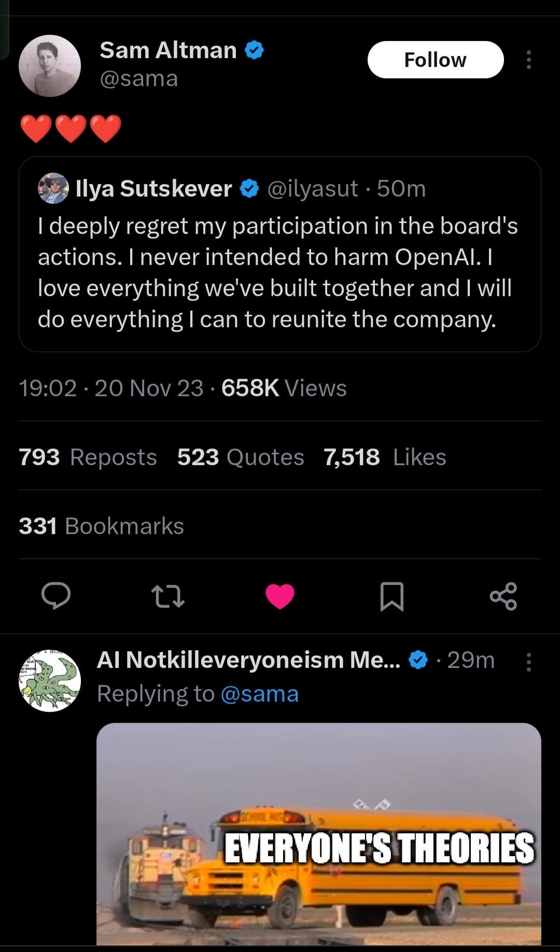Open Ilya Sutskever's small avatar
This screenshot has height=952, width=560.
point(53,188)
